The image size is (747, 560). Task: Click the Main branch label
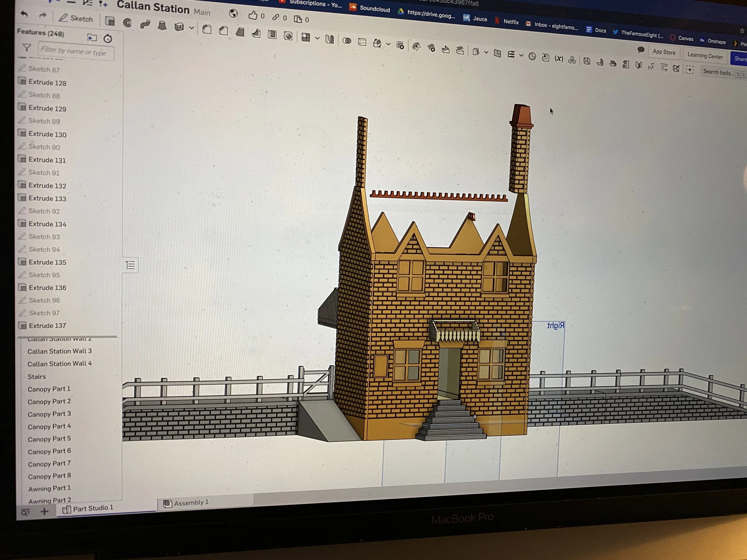tap(202, 12)
